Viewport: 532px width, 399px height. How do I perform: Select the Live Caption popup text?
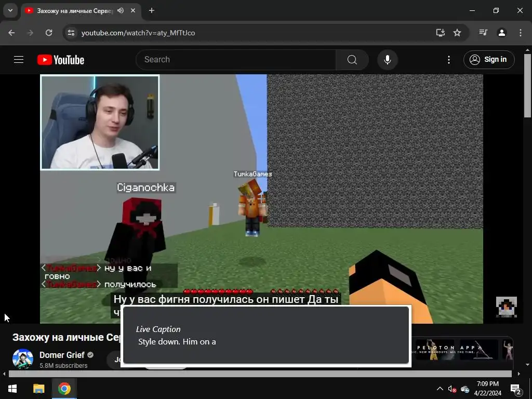177,342
